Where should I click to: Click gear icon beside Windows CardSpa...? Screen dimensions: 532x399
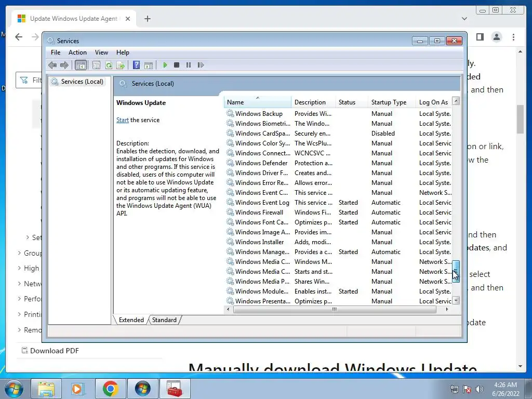(230, 134)
